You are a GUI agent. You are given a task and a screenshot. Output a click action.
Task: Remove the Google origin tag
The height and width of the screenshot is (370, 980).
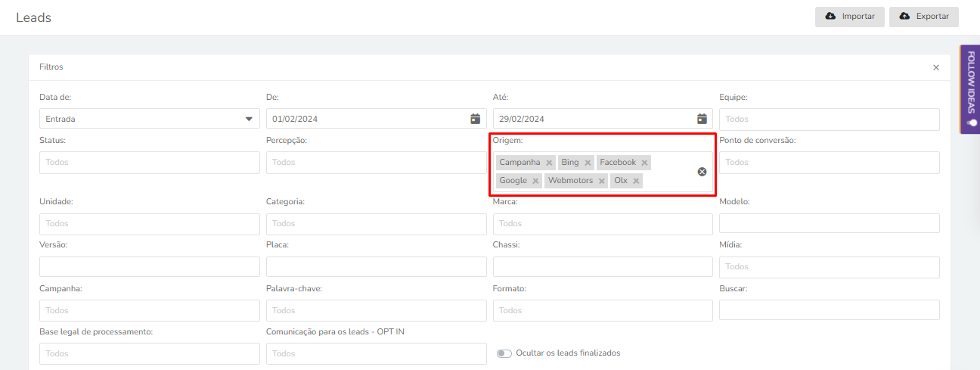[535, 181]
